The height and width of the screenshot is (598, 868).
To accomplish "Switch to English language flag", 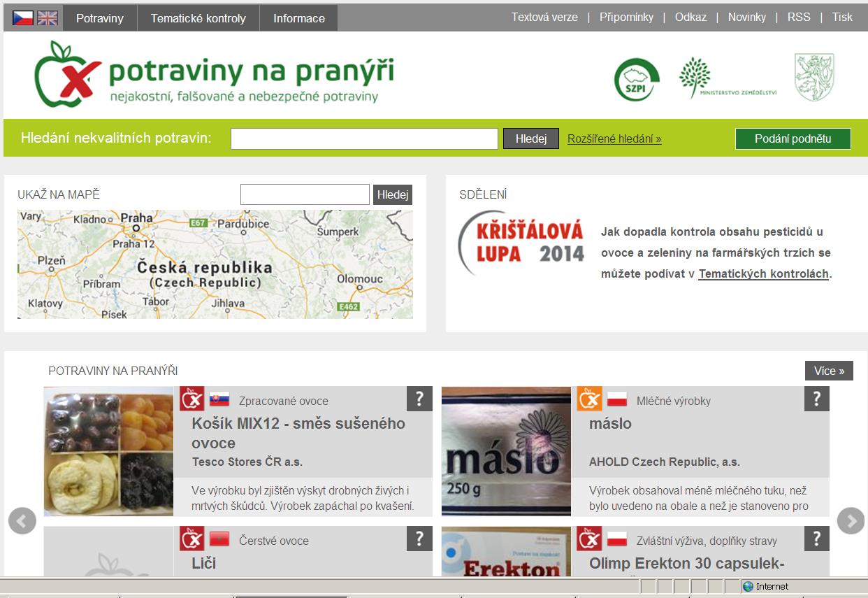I will (x=48, y=18).
